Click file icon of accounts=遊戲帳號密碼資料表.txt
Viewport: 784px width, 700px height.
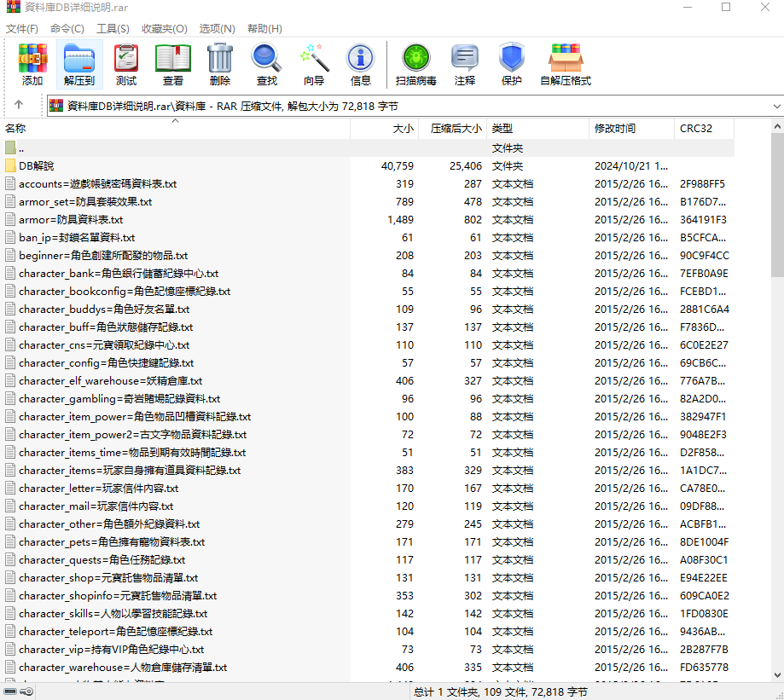(x=10, y=183)
